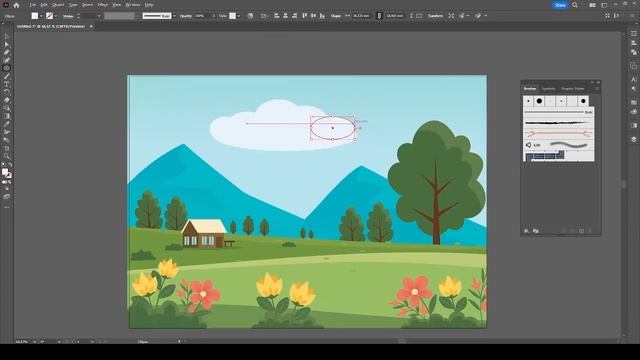Click shape width input field
Image resolution: width=640 pixels, height=360 pixels.
coord(361,16)
